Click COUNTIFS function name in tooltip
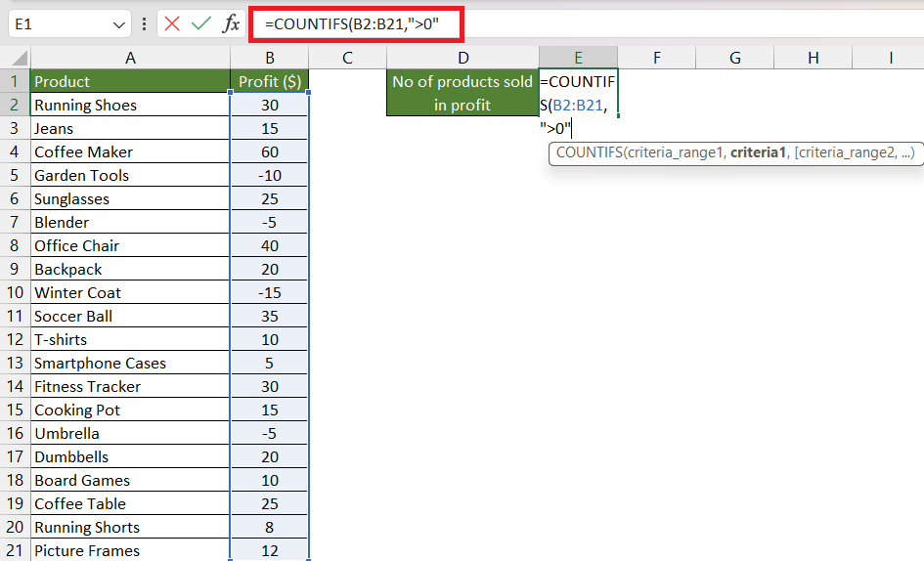924x561 pixels. click(x=590, y=152)
